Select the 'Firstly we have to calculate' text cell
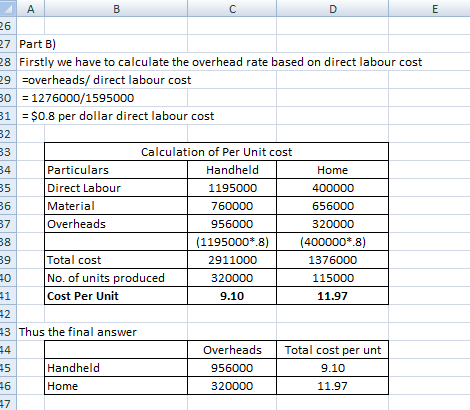The image size is (470, 410). [220, 62]
